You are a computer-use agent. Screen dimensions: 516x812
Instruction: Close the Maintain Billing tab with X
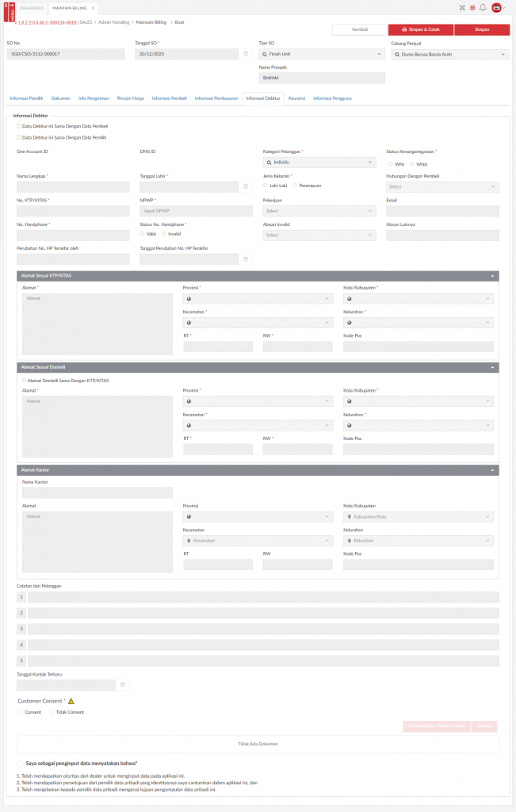(94, 7)
